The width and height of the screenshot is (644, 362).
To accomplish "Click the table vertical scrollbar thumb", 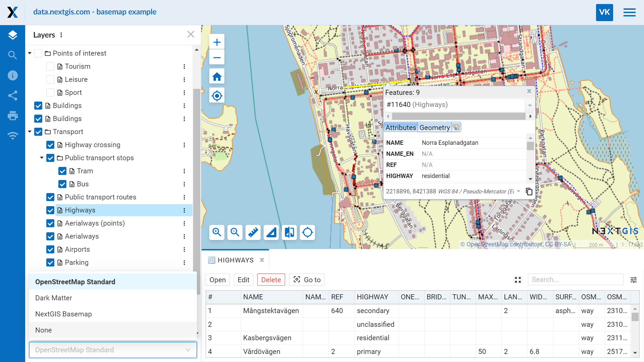I will [x=635, y=317].
